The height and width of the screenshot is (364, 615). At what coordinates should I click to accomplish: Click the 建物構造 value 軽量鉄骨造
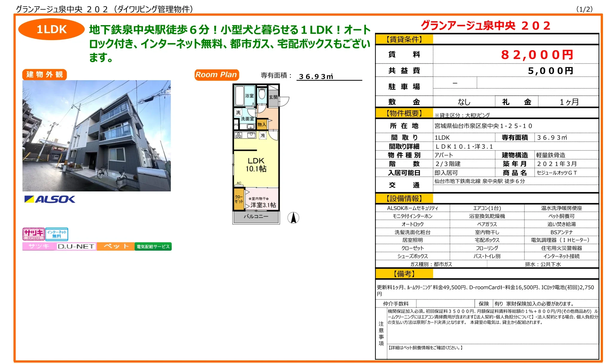551,155
